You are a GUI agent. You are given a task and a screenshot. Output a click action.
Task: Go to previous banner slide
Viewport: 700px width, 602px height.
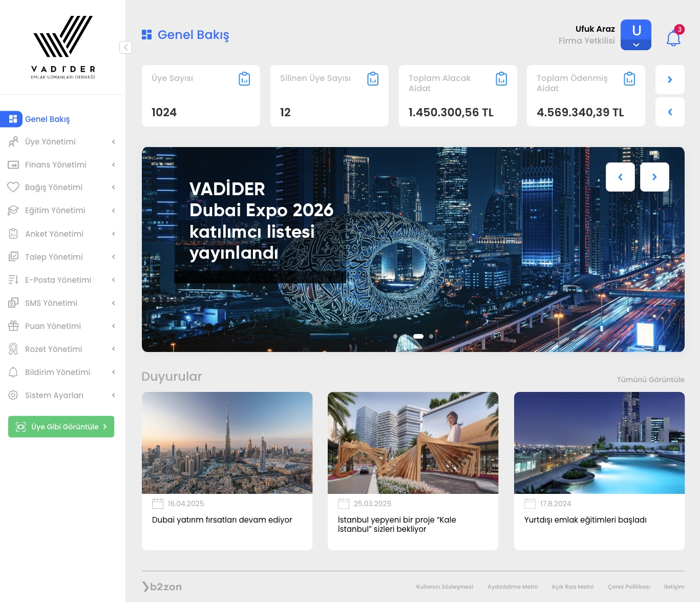tap(620, 177)
